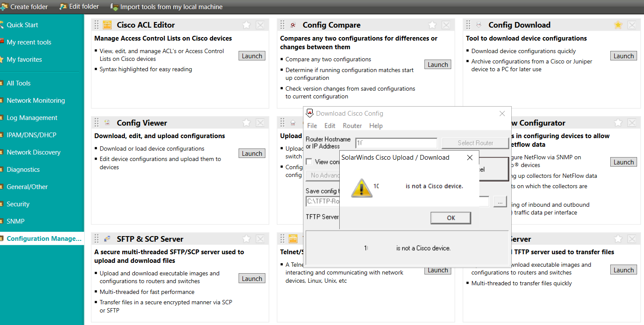
Task: Confirm the warning with OK
Action: 451,218
